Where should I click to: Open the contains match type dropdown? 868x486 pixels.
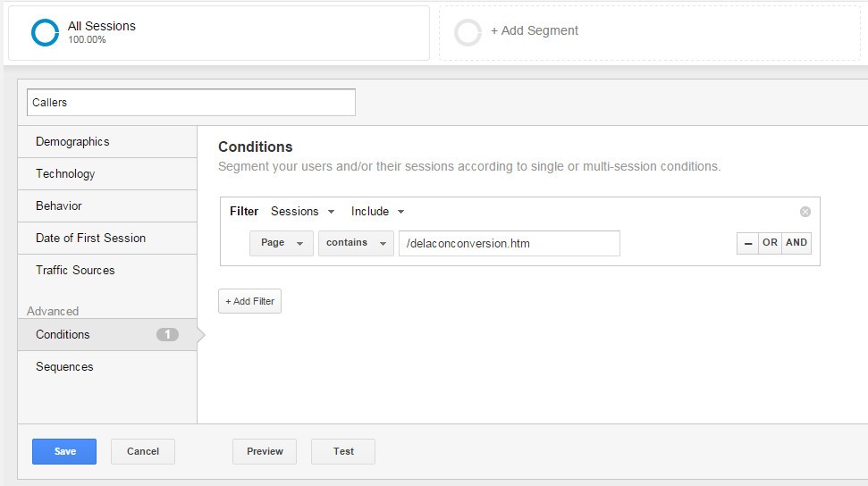point(356,243)
